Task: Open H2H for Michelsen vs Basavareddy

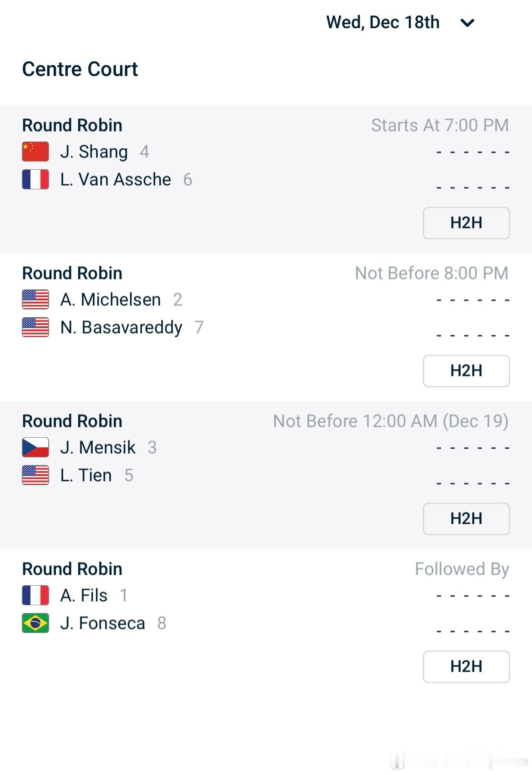Action: [466, 371]
